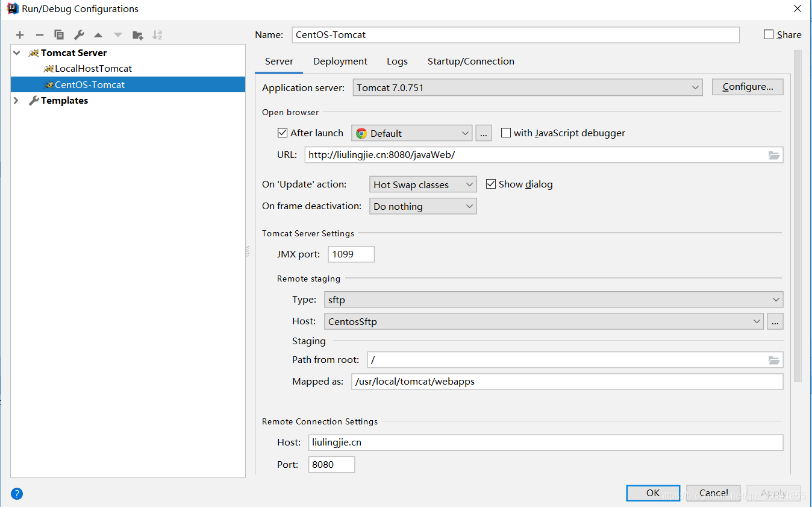Click Tomcat Server group icon
The width and height of the screenshot is (812, 507).
34,53
